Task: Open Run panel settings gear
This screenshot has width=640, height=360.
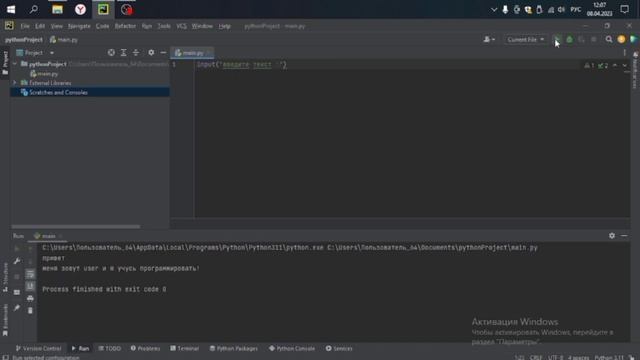Action: point(611,236)
